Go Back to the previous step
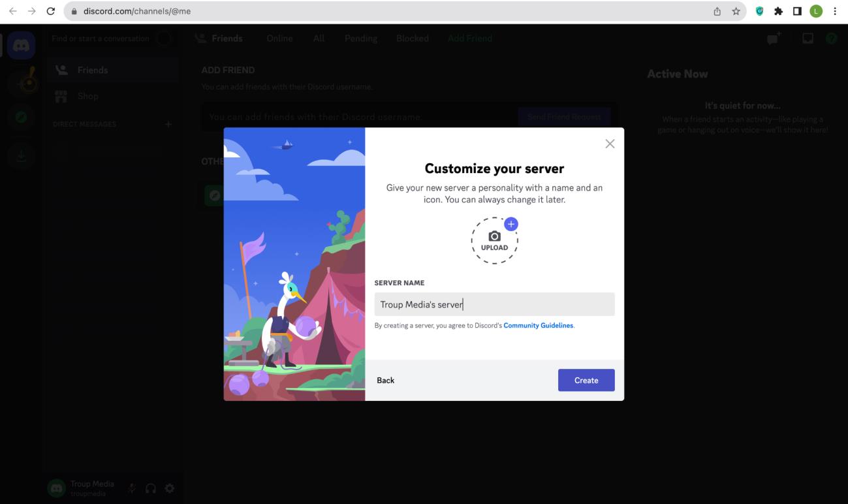 click(385, 380)
